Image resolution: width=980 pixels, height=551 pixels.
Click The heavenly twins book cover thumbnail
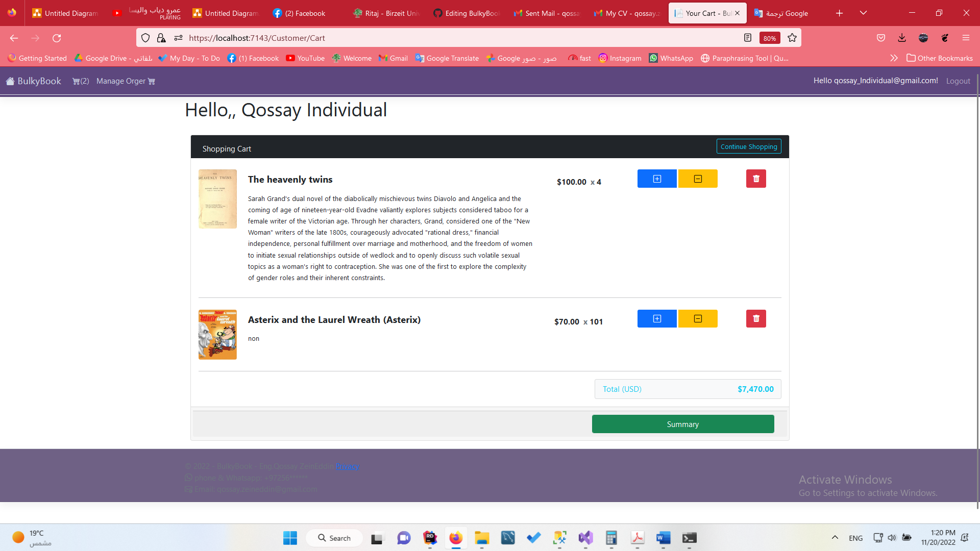(217, 199)
